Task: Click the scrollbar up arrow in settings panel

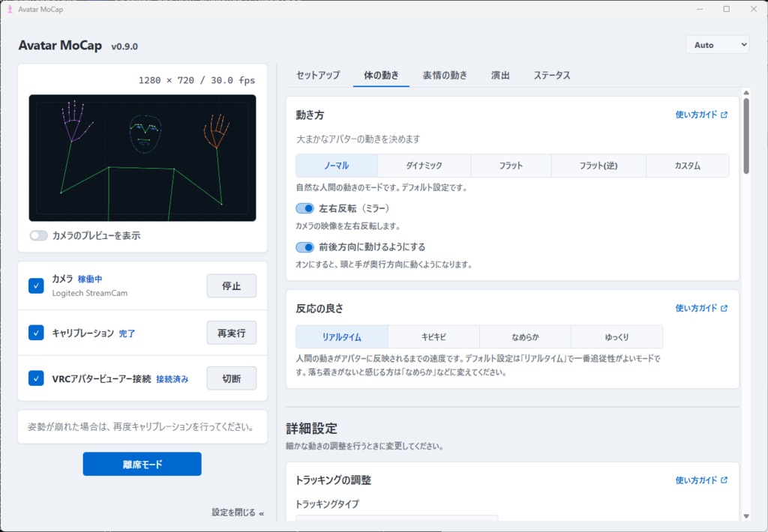Action: [746, 92]
